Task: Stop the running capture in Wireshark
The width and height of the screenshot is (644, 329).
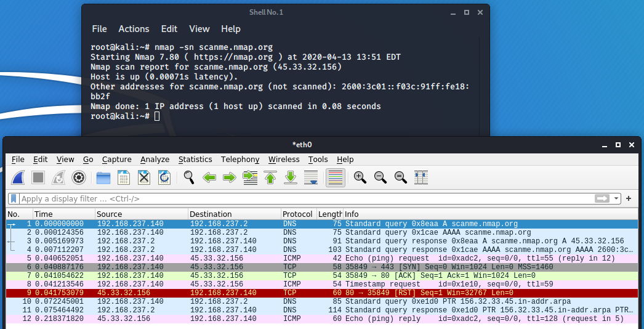Action: [x=38, y=177]
